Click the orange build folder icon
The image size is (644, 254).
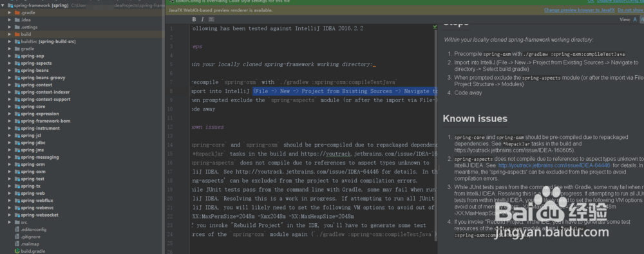click(17, 34)
